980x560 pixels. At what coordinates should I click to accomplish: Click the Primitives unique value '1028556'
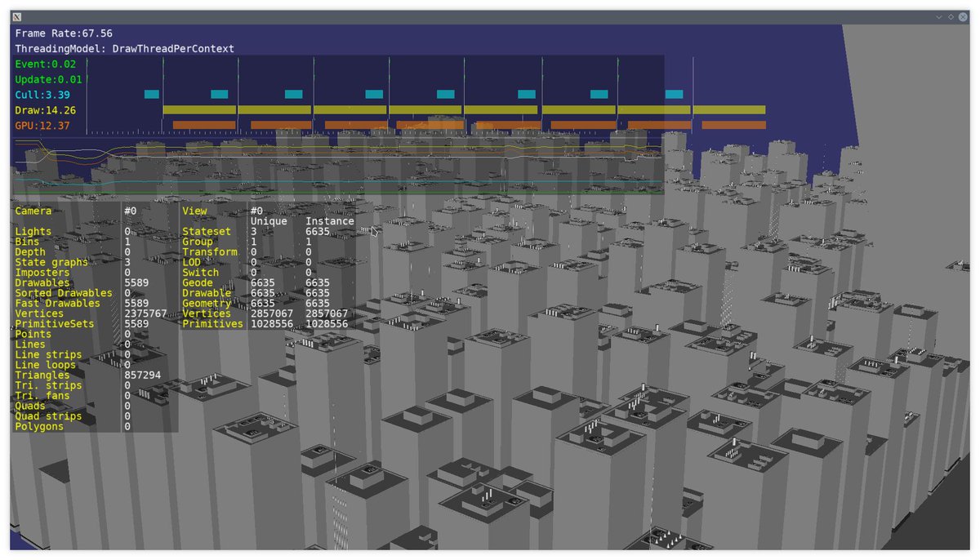click(272, 324)
